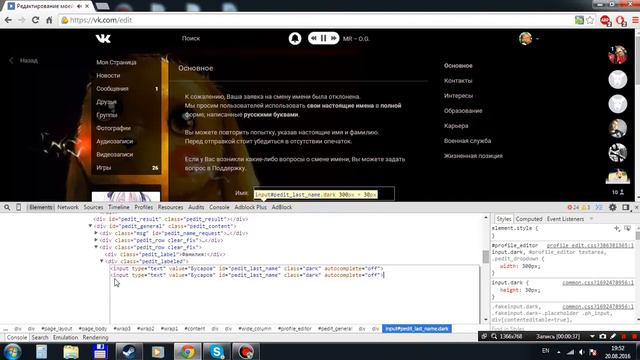Open the Opera-style red O extension icon
Screen dimensions: 640x360
(621, 20)
